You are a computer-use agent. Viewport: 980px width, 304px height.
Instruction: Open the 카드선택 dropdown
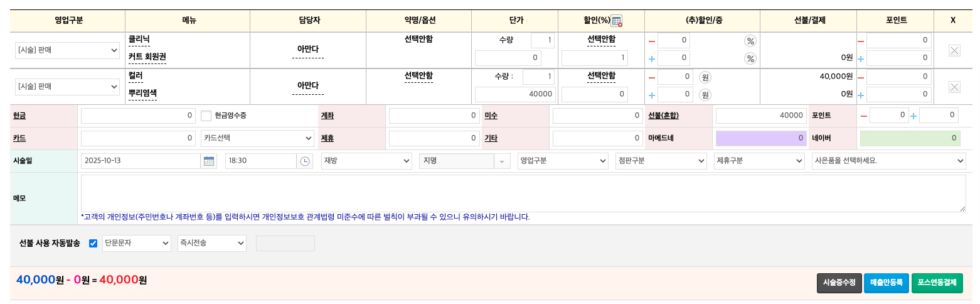(x=258, y=138)
